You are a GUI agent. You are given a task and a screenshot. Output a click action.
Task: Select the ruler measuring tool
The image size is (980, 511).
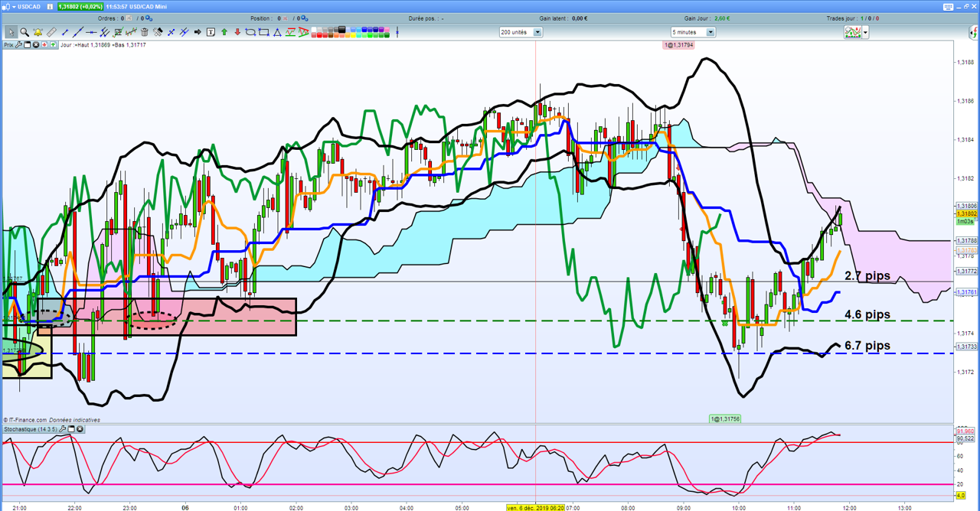(x=51, y=32)
